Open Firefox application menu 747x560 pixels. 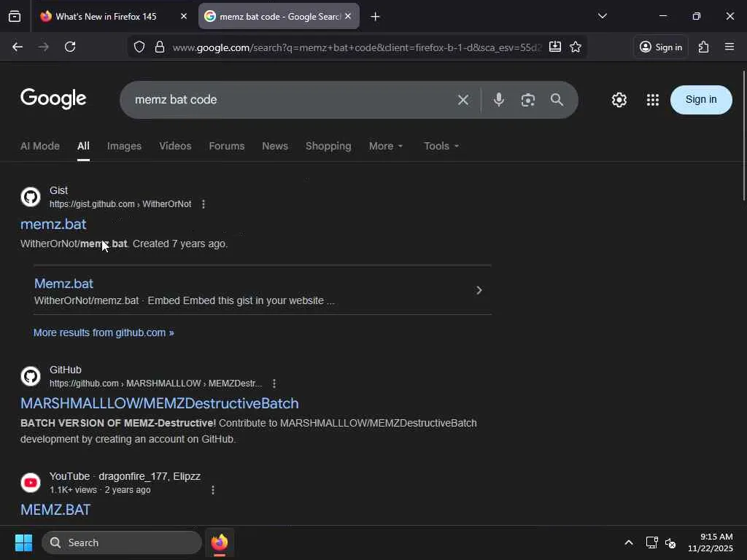point(729,47)
